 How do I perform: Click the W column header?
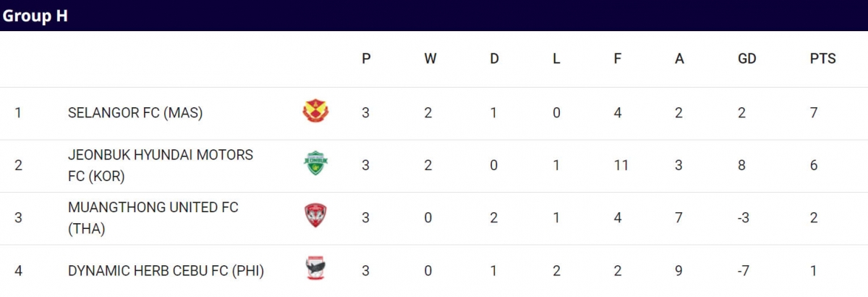point(430,59)
